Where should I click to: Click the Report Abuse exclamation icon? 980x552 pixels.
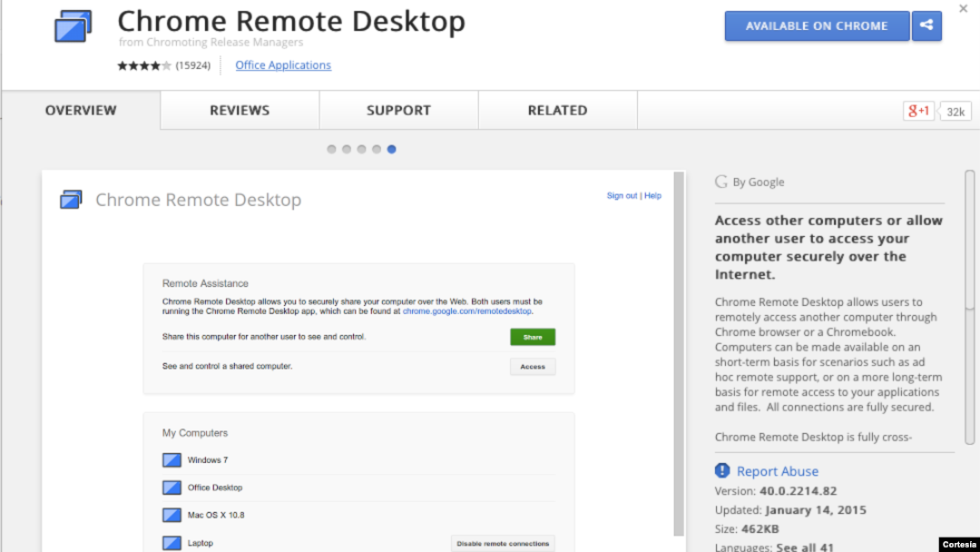[x=722, y=470]
